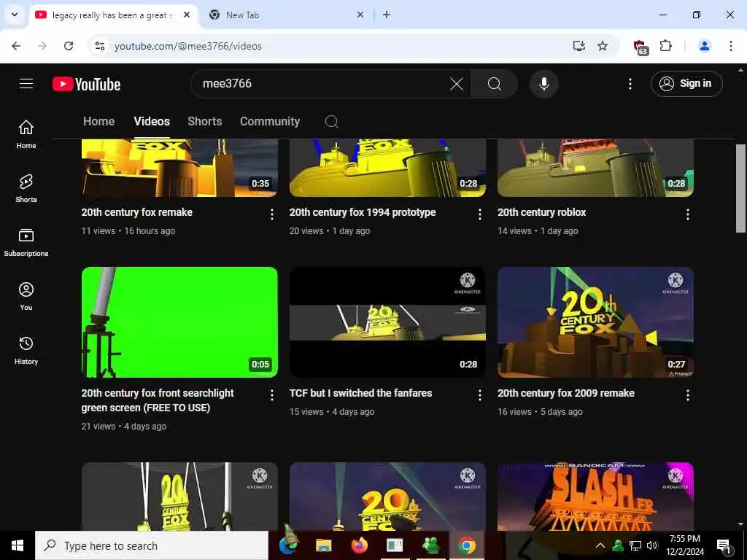Open options for 20th century fox 2009 remake
This screenshot has width=747, height=560.
[x=687, y=394]
